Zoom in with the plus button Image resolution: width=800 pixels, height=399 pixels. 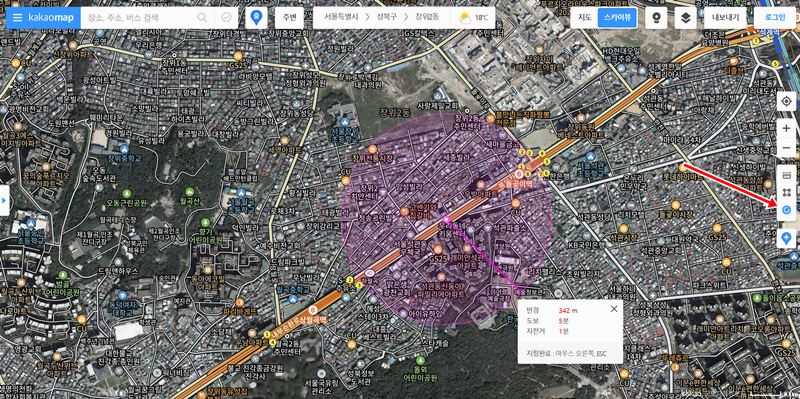786,129
